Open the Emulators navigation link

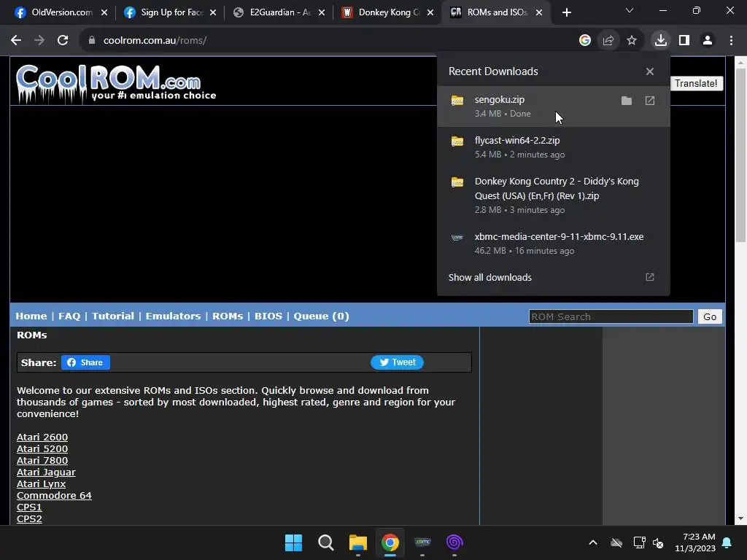[x=173, y=316]
